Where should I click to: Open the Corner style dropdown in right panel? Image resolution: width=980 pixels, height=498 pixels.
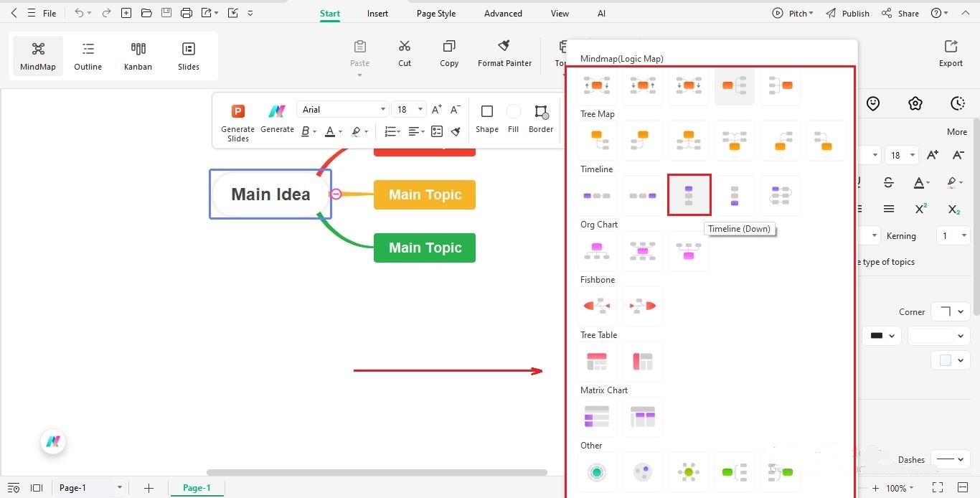951,311
